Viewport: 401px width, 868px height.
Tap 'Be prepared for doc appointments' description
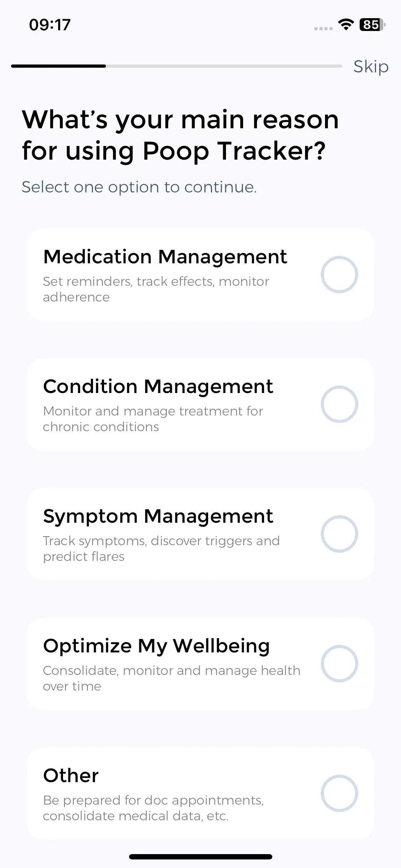click(x=154, y=808)
